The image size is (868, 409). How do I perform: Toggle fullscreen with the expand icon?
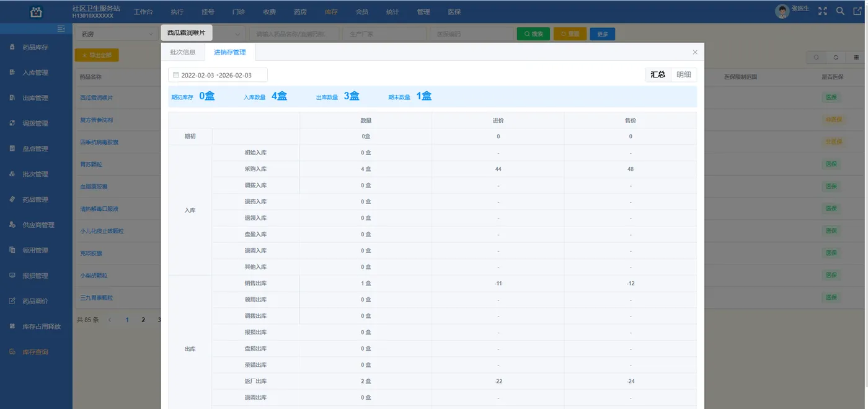click(x=823, y=11)
